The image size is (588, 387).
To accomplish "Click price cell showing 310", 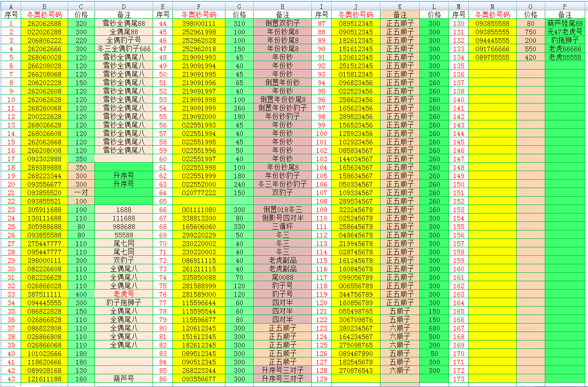I will [x=239, y=24].
